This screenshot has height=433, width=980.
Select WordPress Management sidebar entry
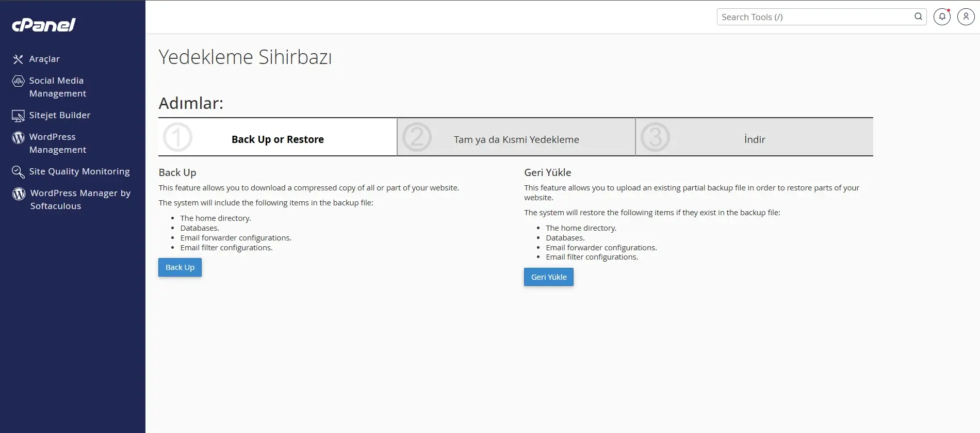point(58,143)
